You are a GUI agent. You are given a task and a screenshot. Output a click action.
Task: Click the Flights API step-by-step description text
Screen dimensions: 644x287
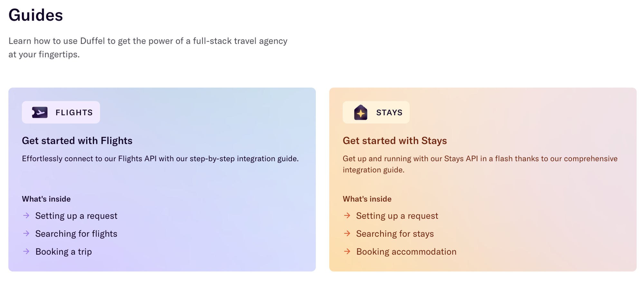pos(160,159)
